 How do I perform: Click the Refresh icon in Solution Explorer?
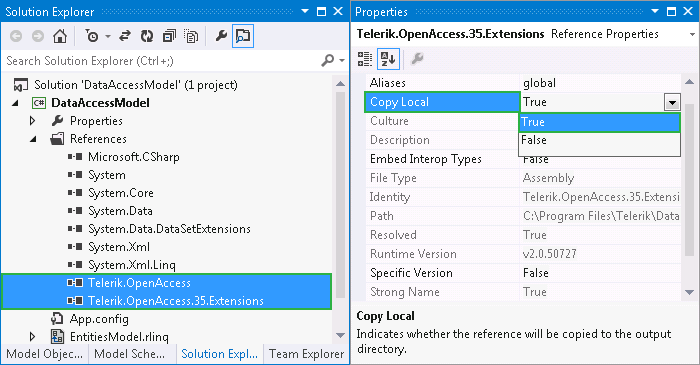[x=147, y=36]
